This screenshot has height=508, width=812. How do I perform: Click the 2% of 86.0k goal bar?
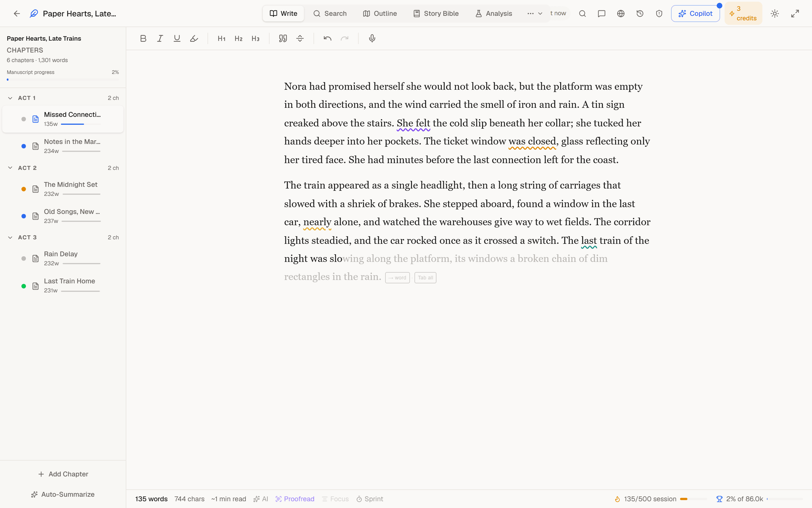(785, 499)
